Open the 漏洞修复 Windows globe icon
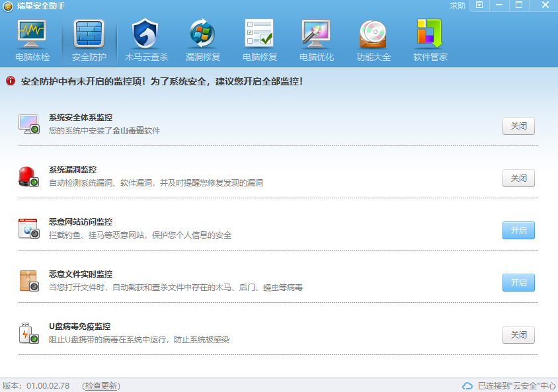The width and height of the screenshot is (558, 392). (x=202, y=34)
